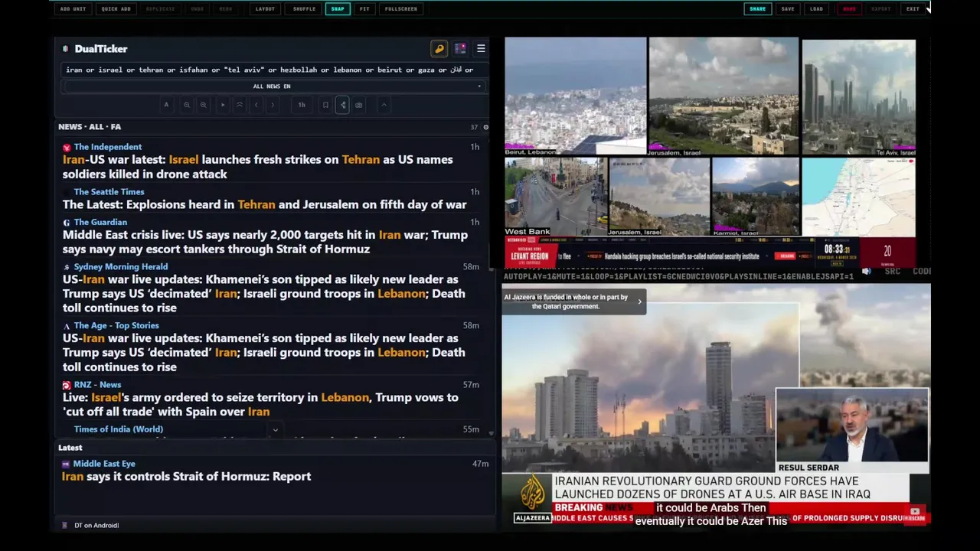Click the SRC label on video panel

tap(892, 272)
